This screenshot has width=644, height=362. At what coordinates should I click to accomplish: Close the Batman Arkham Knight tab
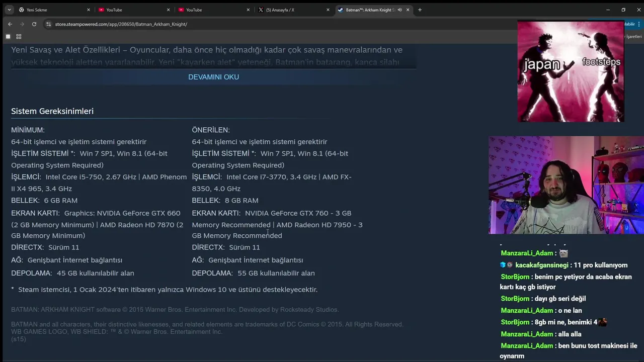point(408,10)
